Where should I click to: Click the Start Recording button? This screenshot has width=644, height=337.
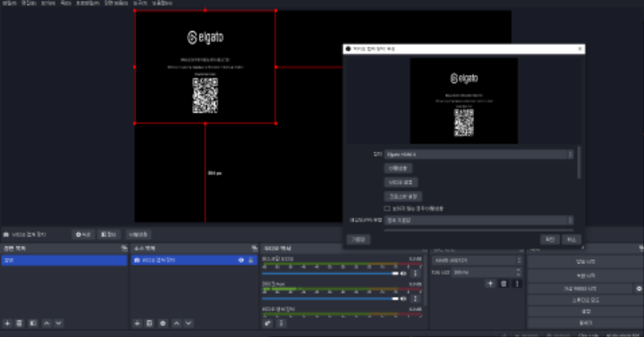(586, 275)
